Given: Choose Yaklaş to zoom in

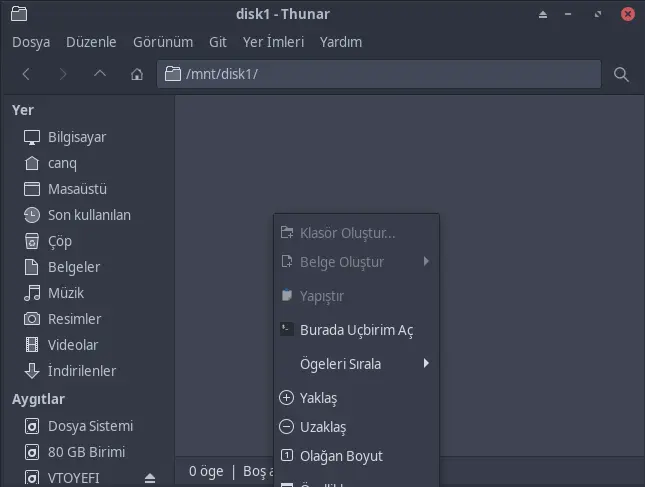Looking at the screenshot, I should tap(357, 398).
